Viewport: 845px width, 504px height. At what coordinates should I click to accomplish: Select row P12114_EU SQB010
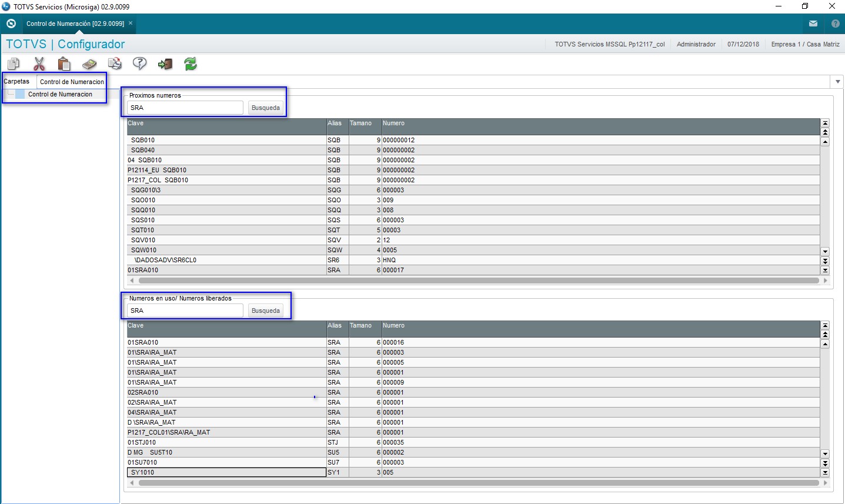[x=473, y=170]
